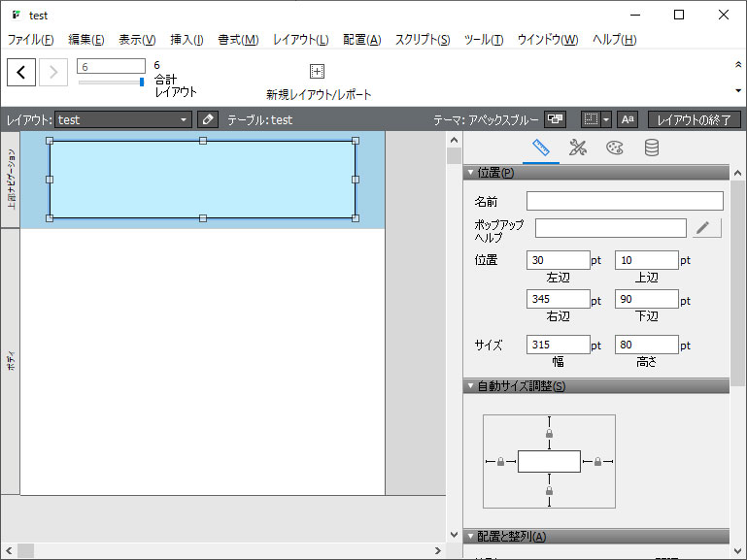
Task: Open the screen stencil dropdown arrow
Action: pyautogui.click(x=606, y=120)
